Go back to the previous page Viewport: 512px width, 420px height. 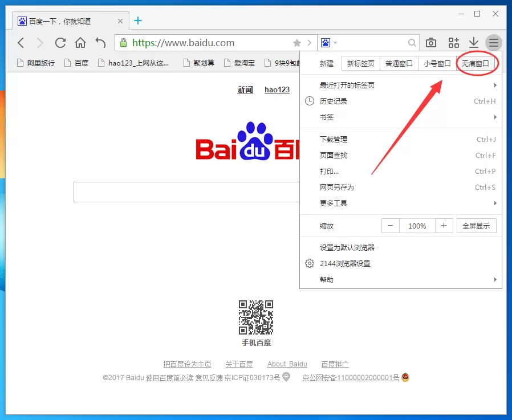click(x=21, y=43)
